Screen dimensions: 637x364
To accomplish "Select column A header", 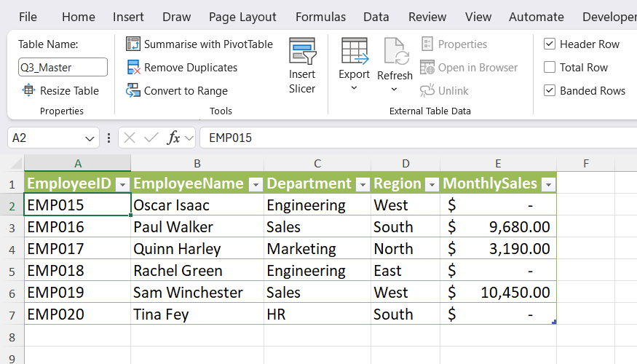I will point(78,163).
